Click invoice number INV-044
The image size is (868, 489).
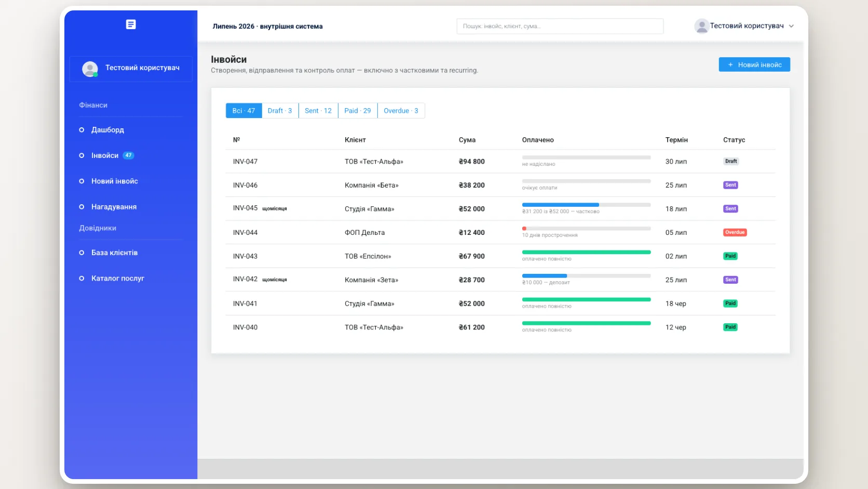(245, 233)
